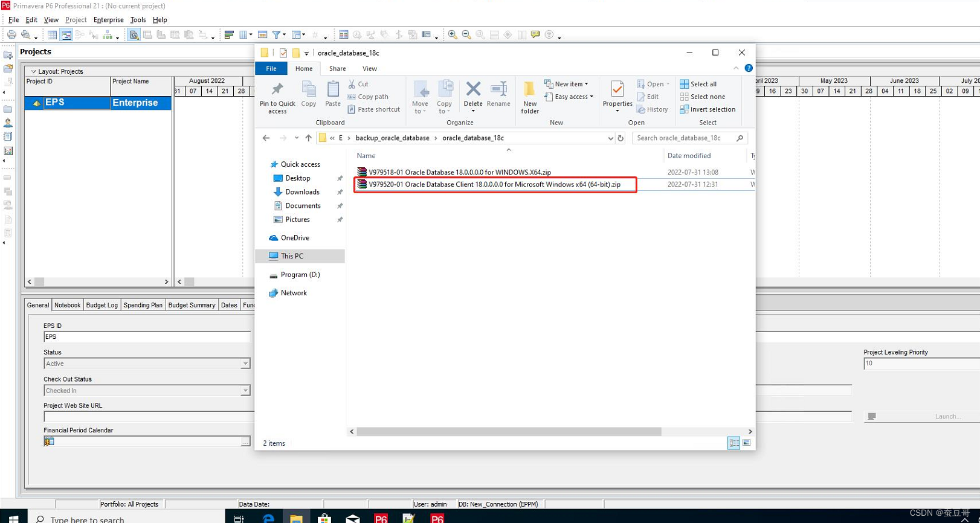Click the Refresh button next to address bar
The width and height of the screenshot is (980, 523).
click(621, 138)
